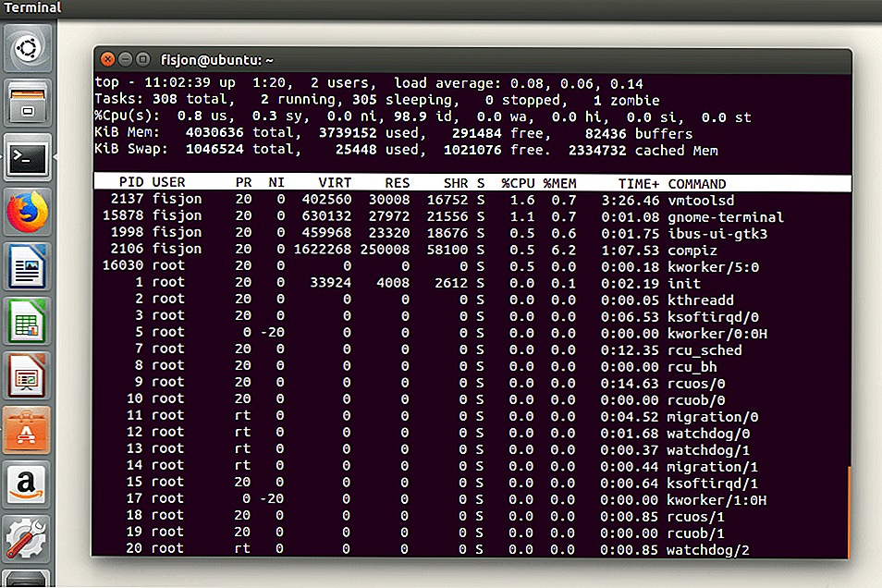Click the Tasks: 308 total summary

[164, 99]
